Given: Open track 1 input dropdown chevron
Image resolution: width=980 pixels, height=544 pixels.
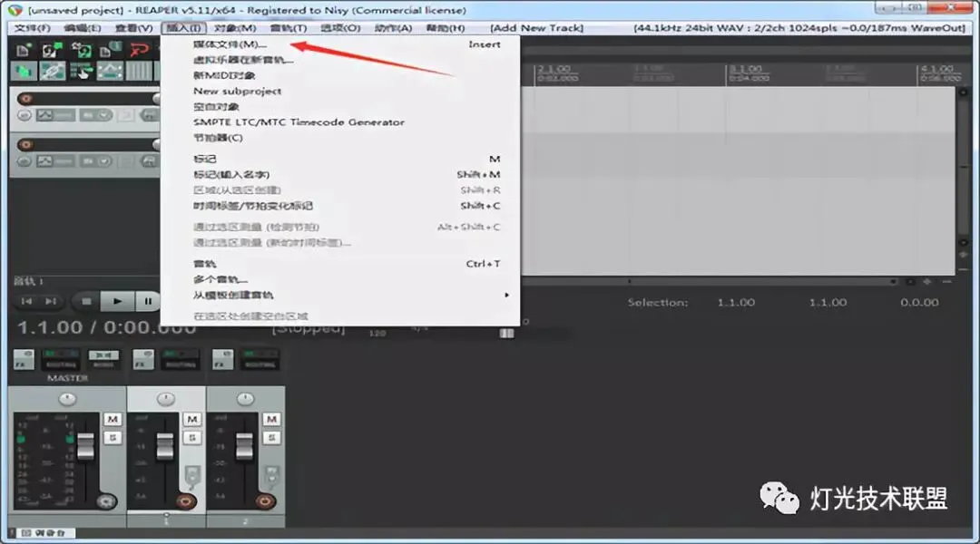Looking at the screenshot, I should 103,115.
